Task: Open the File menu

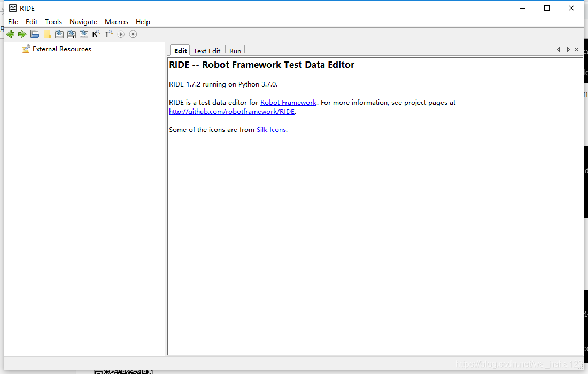Action: (x=13, y=22)
